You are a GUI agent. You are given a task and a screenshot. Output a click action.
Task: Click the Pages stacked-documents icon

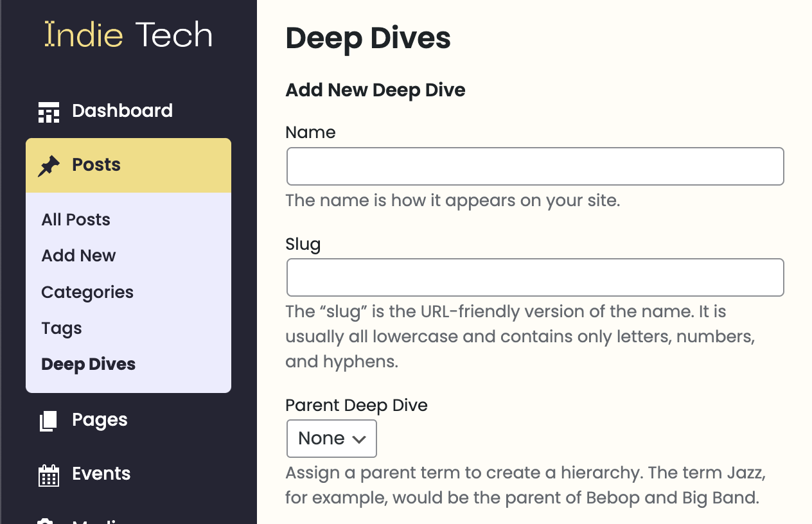click(49, 421)
